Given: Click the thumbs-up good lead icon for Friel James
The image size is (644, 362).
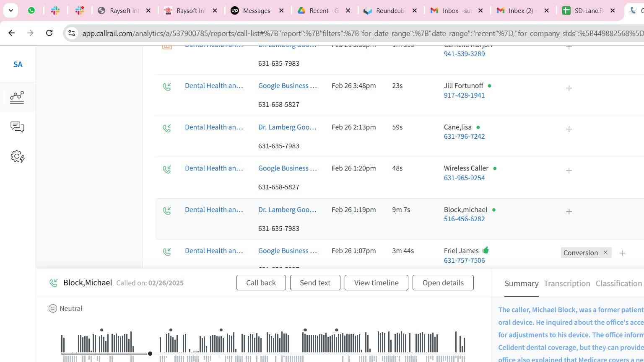Looking at the screenshot, I should point(486,250).
